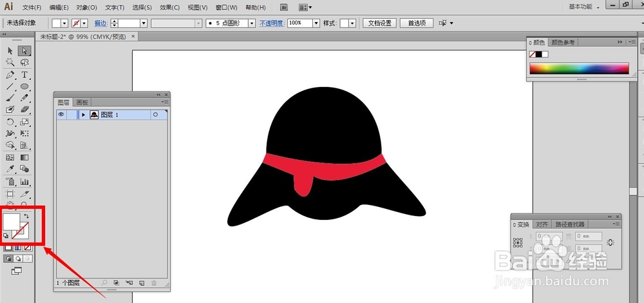
Task: Select the Blob Brush tool
Action: [x=10, y=110]
